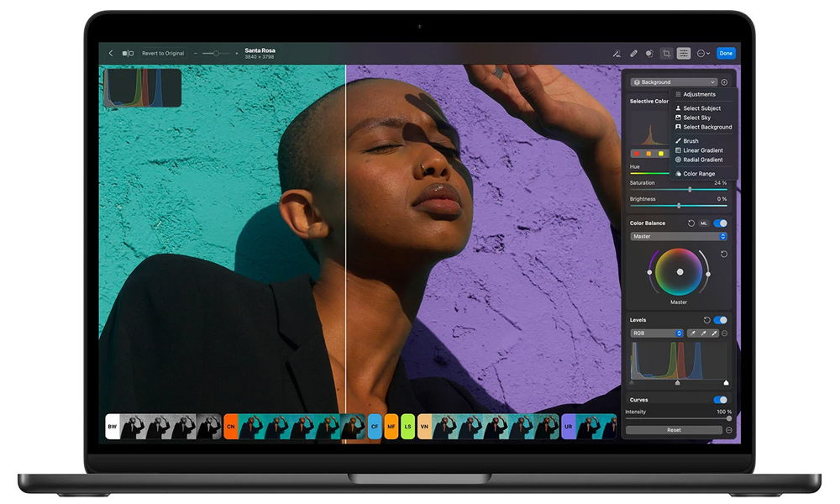Image resolution: width=840 pixels, height=504 pixels.
Task: Go back using the left chevron
Action: 111,53
